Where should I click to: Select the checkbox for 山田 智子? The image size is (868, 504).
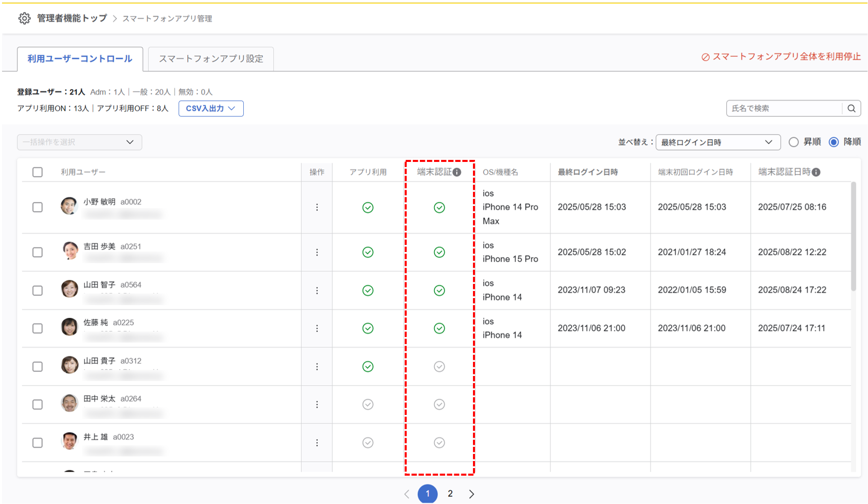pyautogui.click(x=37, y=290)
